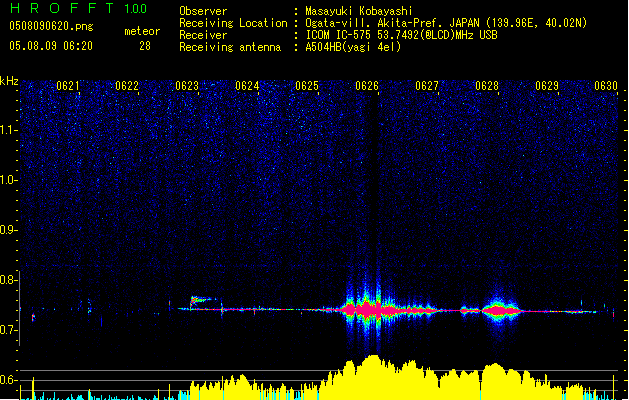629x400 pixels.
Task: Click the 0626 time marker
Action: coord(367,86)
